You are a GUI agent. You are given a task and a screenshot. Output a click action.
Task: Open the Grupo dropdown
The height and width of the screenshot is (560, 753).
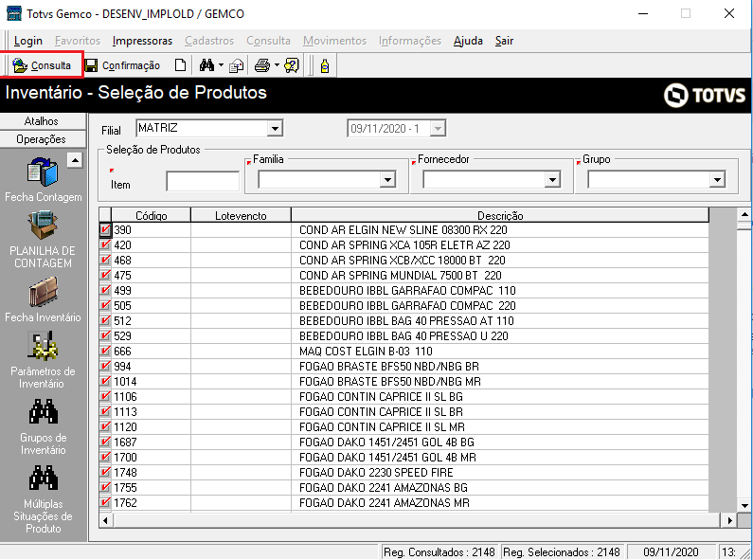pos(717,180)
